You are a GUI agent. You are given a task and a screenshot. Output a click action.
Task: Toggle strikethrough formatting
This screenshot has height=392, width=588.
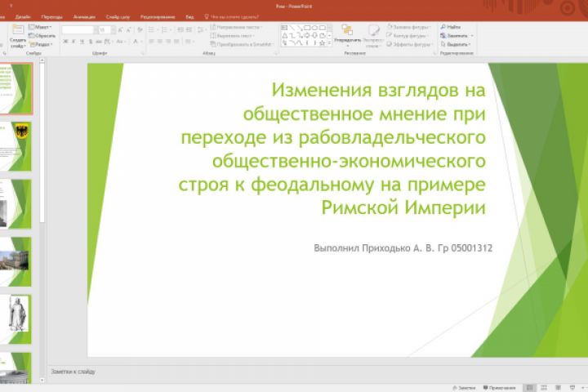99,42
